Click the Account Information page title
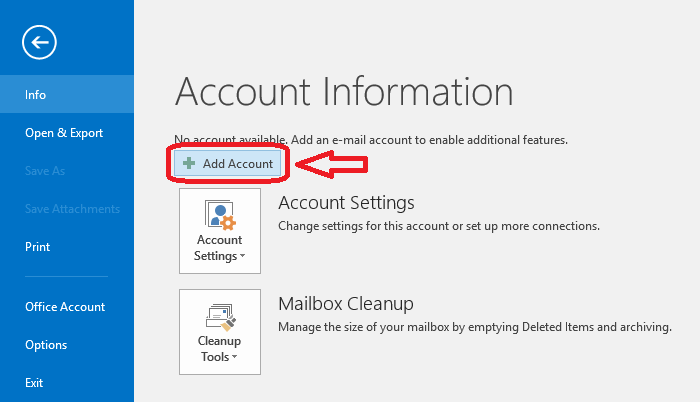This screenshot has width=700, height=402. [x=344, y=92]
